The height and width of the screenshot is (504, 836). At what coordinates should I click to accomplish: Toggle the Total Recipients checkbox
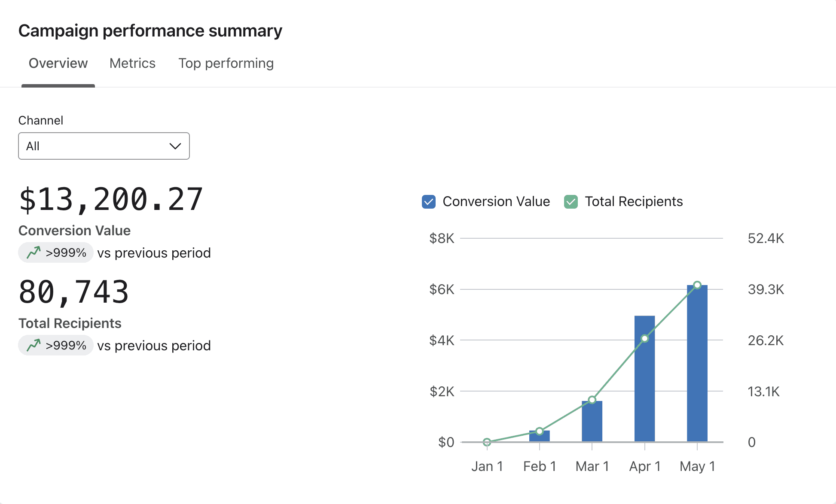pos(571,202)
